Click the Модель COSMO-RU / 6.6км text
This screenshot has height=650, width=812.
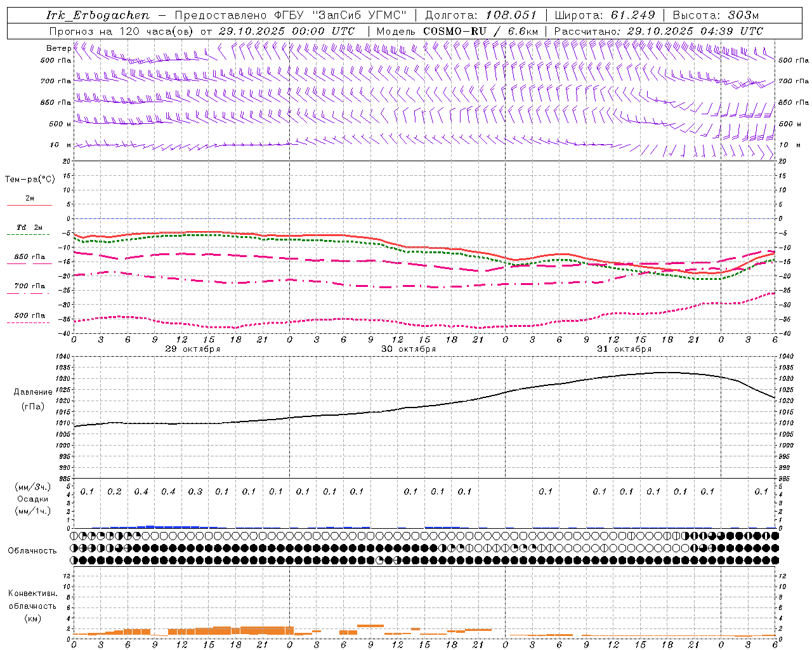click(x=457, y=31)
